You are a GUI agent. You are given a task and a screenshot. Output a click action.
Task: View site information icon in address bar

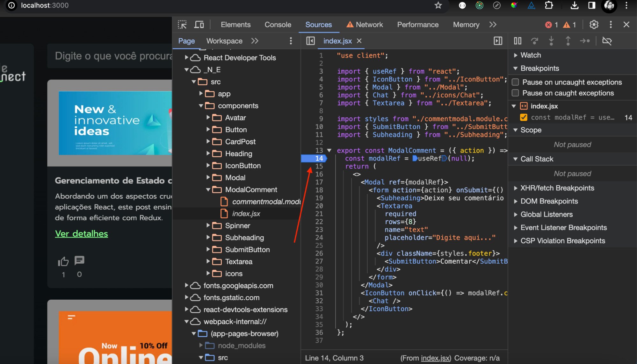pos(11,5)
